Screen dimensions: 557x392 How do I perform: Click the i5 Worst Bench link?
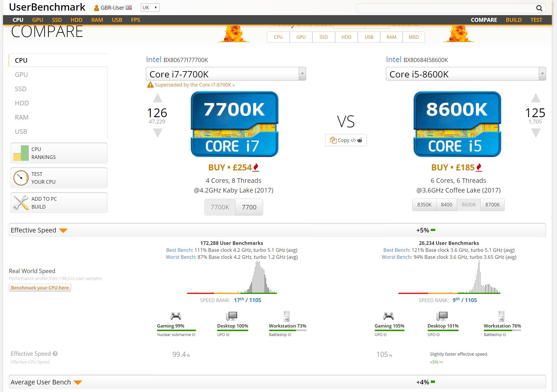pos(396,257)
